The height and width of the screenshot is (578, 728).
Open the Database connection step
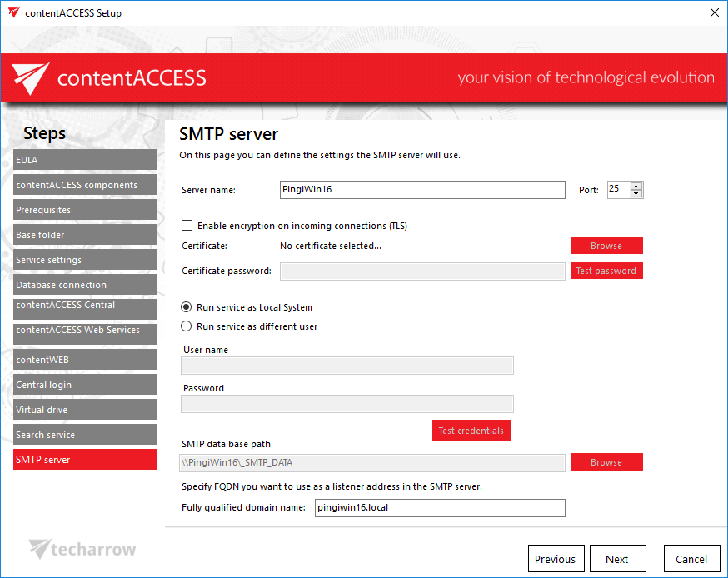click(84, 285)
